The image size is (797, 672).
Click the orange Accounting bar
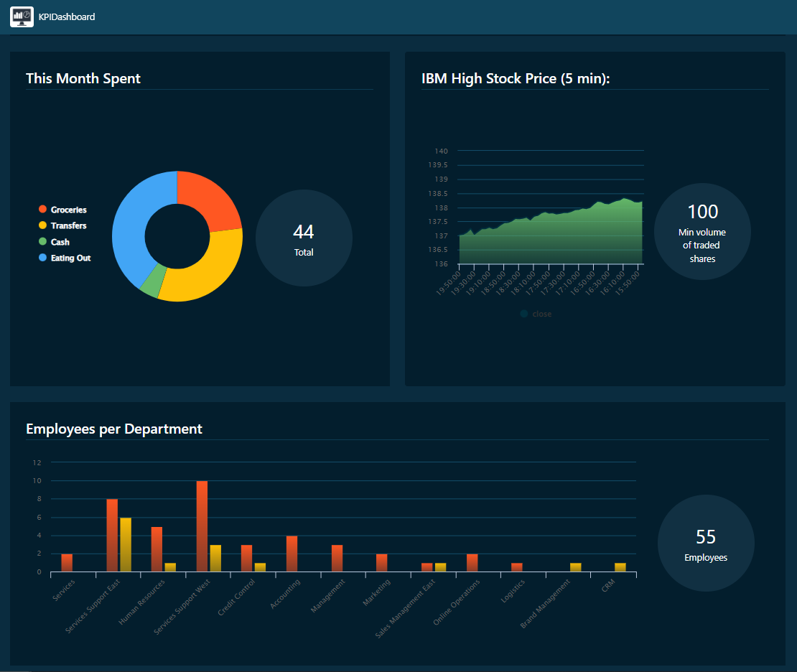point(292,554)
